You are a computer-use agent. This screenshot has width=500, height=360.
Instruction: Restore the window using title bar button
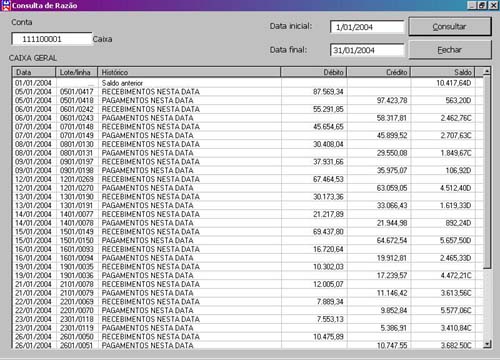[482, 5]
